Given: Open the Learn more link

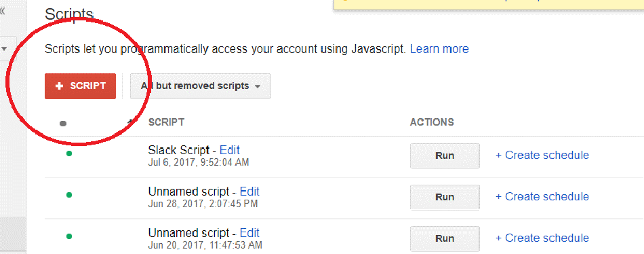Looking at the screenshot, I should coord(439,49).
